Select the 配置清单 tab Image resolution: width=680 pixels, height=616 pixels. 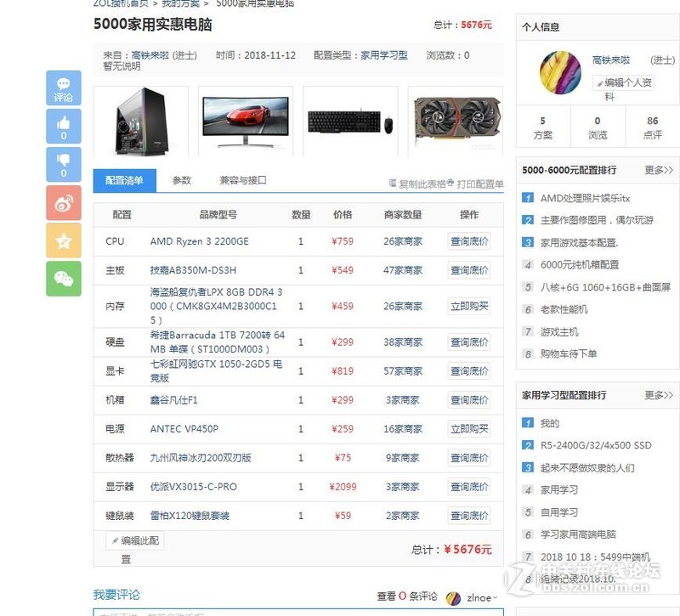(x=125, y=180)
